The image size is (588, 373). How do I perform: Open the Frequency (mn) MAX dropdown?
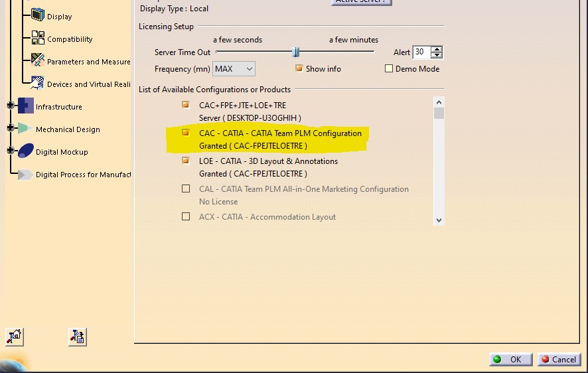click(x=234, y=69)
